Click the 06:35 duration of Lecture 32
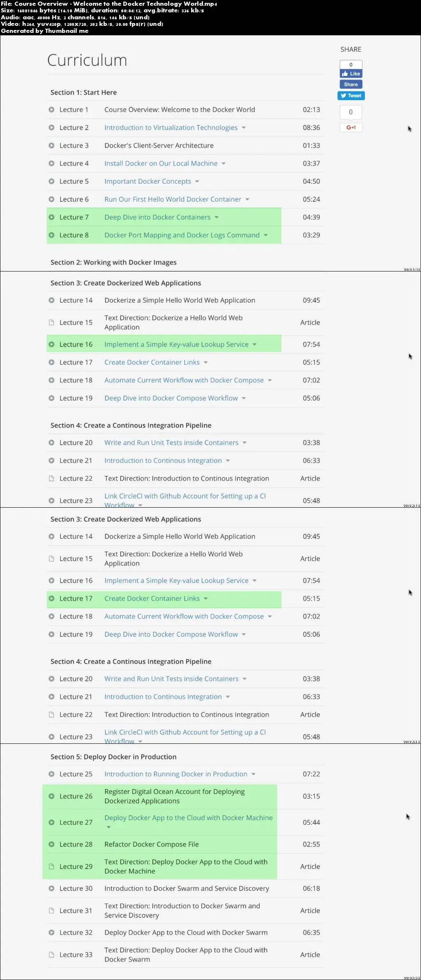 [311, 932]
